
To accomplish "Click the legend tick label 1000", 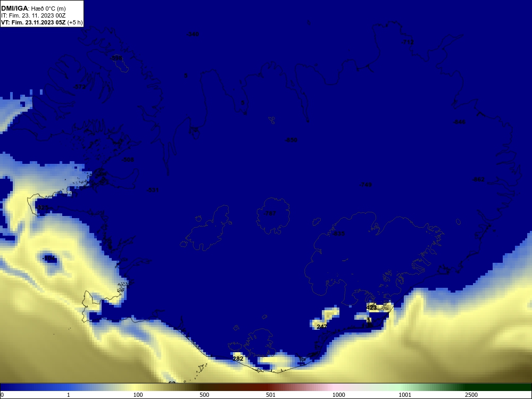I will click(338, 395).
